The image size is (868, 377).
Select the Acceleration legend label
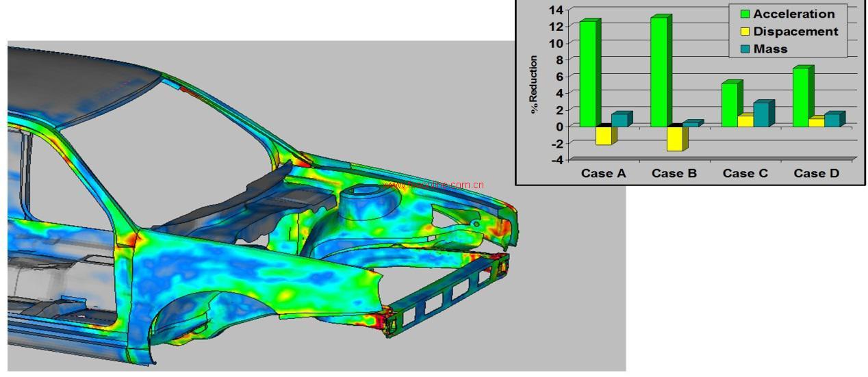tap(793, 14)
